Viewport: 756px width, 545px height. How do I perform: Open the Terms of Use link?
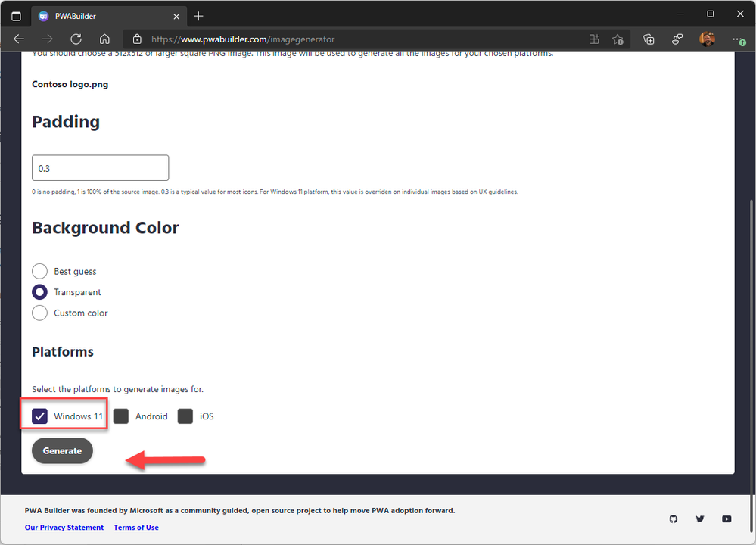pyautogui.click(x=136, y=527)
